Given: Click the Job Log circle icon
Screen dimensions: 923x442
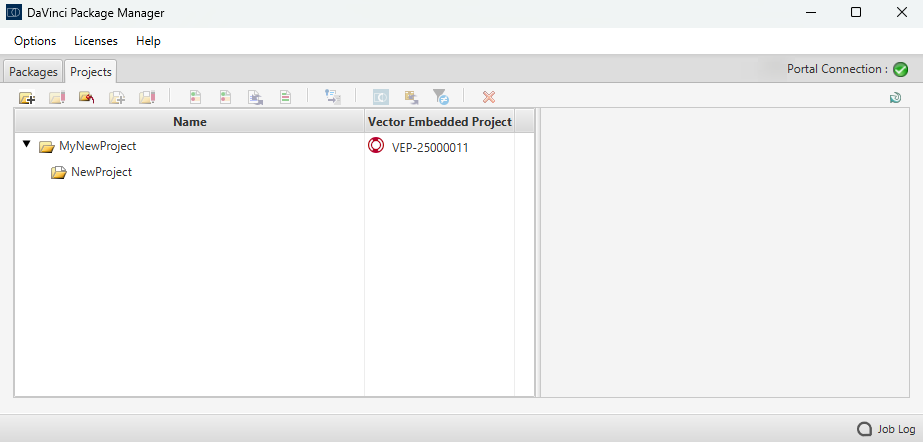Looking at the screenshot, I should click(x=864, y=429).
